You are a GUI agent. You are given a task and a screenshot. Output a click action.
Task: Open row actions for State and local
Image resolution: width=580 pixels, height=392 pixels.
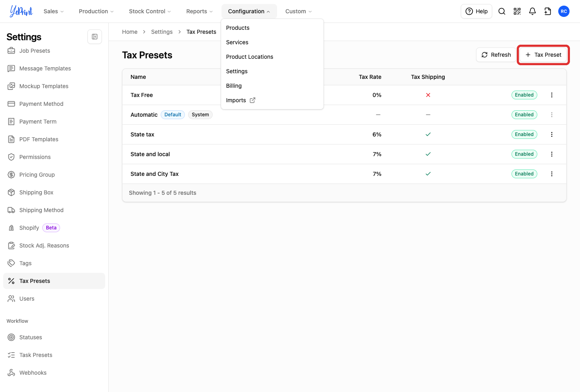point(552,154)
